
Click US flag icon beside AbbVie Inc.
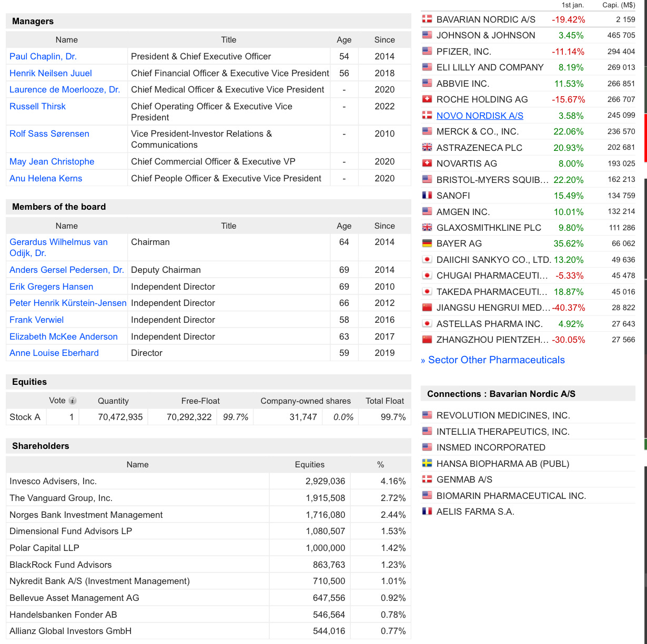[427, 84]
